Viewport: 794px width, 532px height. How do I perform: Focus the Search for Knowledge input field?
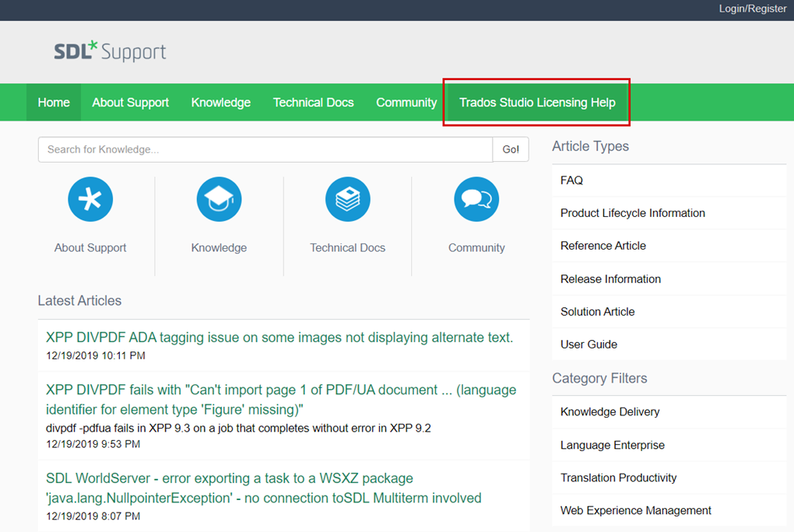(265, 149)
